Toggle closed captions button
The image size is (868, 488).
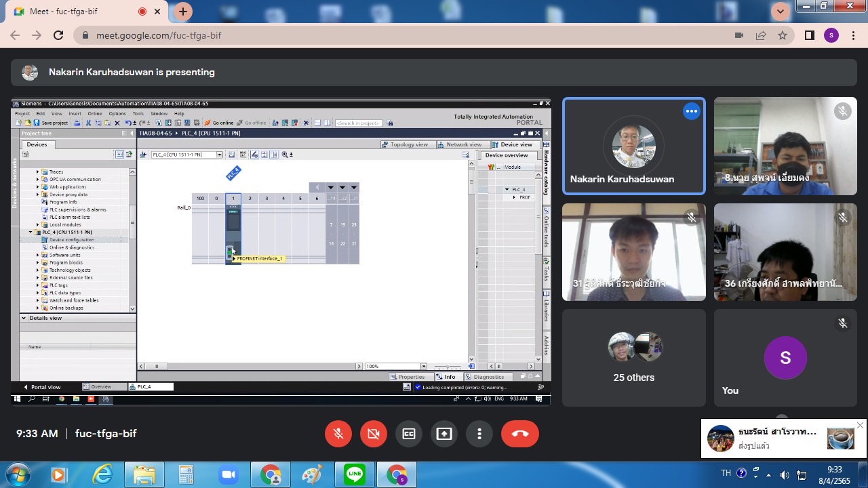click(x=409, y=434)
